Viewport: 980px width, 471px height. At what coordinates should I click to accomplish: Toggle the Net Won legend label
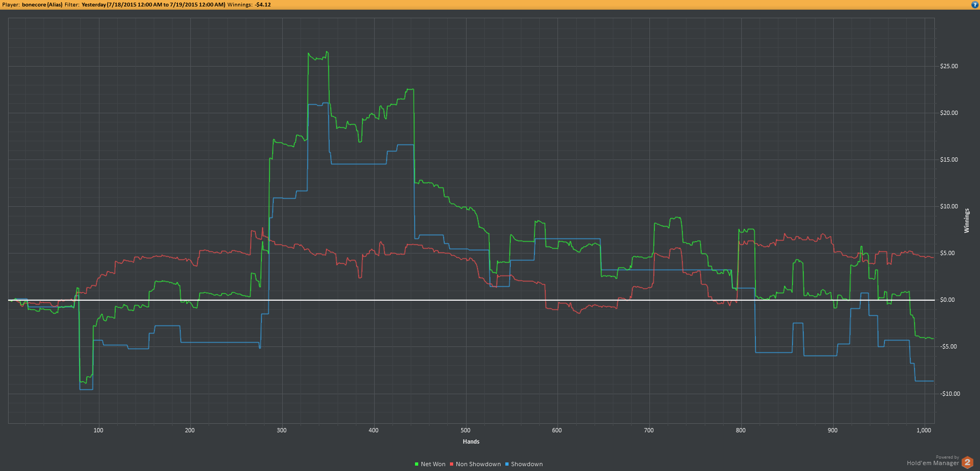click(x=433, y=464)
